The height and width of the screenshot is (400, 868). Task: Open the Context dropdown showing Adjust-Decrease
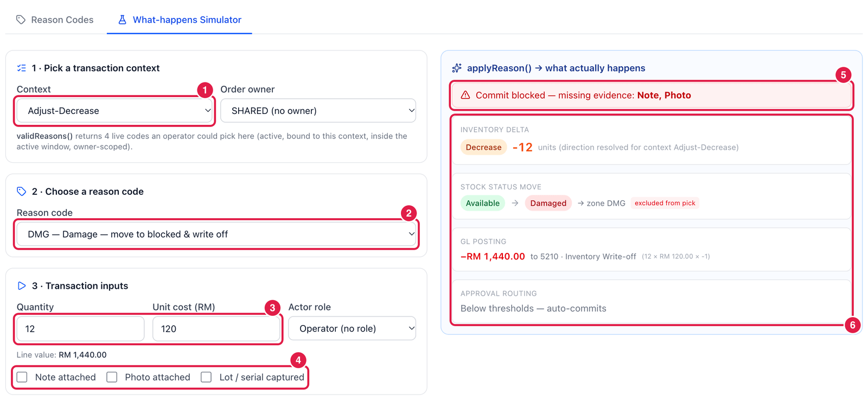tap(114, 111)
